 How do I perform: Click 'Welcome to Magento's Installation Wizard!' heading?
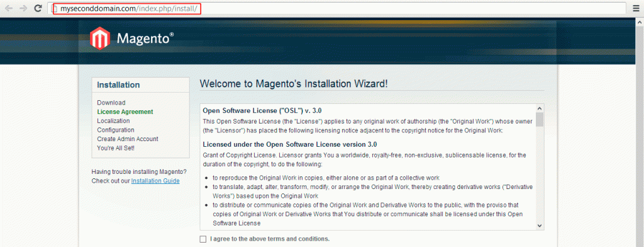[294, 84]
